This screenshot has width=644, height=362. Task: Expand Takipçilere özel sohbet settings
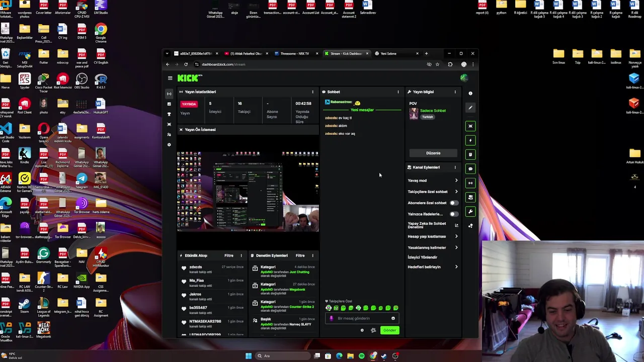tap(433, 192)
